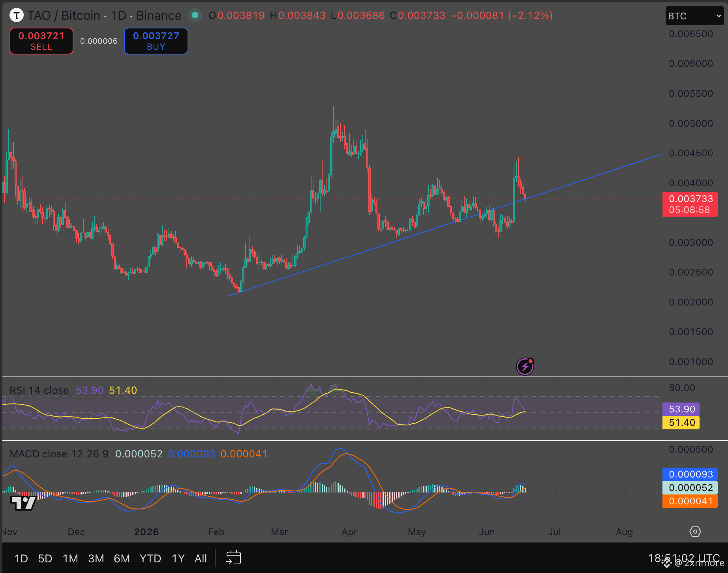Image resolution: width=728 pixels, height=573 pixels.
Task: Click the red 0.003733 current price label
Action: [690, 204]
